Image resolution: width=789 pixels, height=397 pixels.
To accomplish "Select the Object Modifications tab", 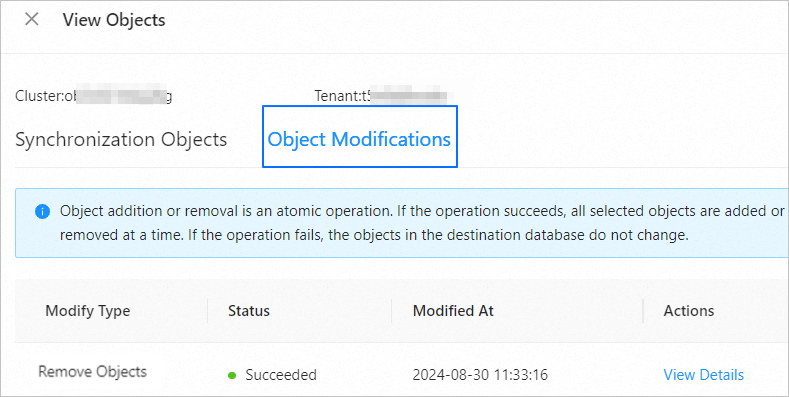I will 359,139.
